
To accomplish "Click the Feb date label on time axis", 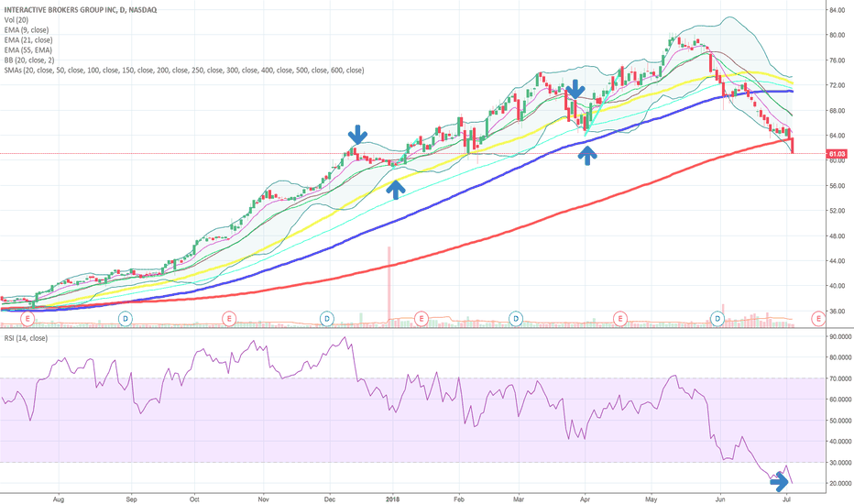I will click(x=458, y=499).
